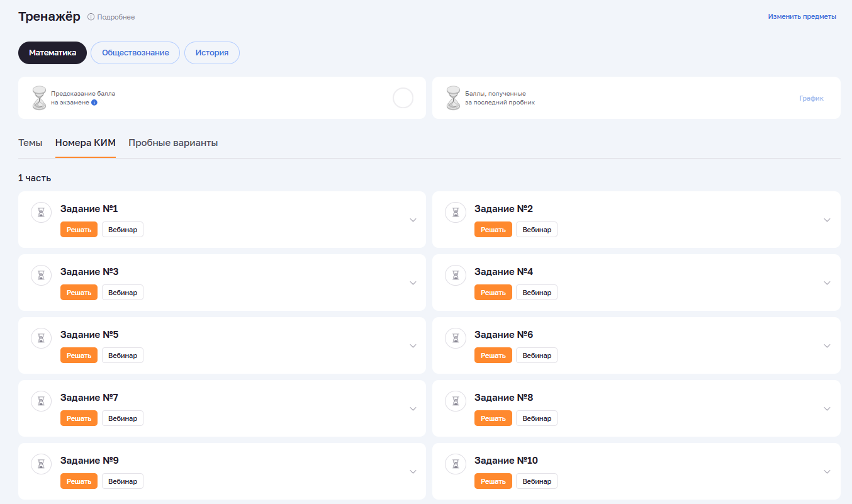Click the info icon next to Подробнее

(91, 17)
